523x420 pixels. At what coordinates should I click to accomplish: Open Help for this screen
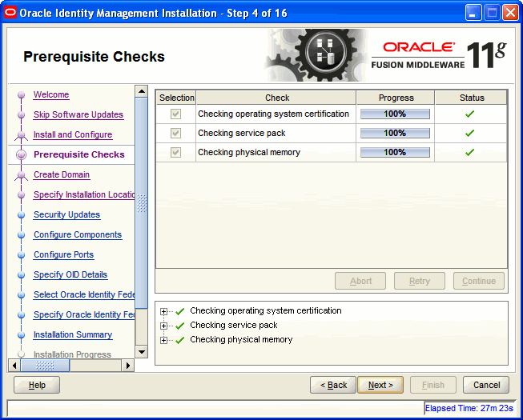pos(37,385)
